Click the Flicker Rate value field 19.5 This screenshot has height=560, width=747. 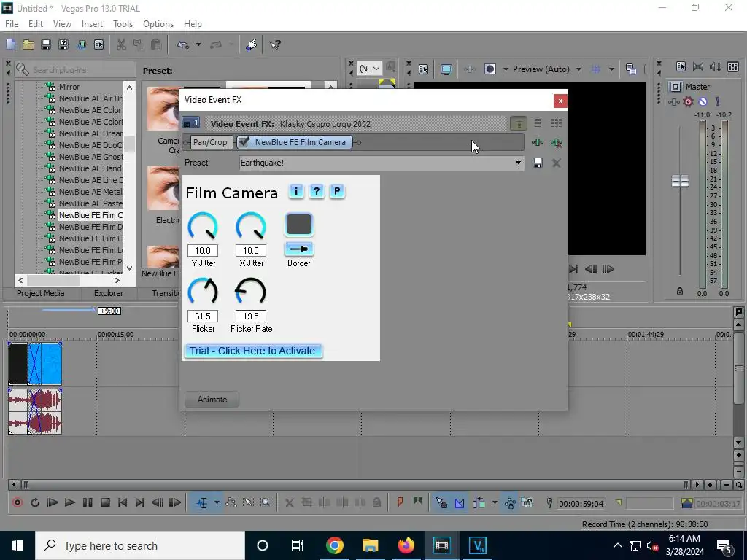(251, 316)
